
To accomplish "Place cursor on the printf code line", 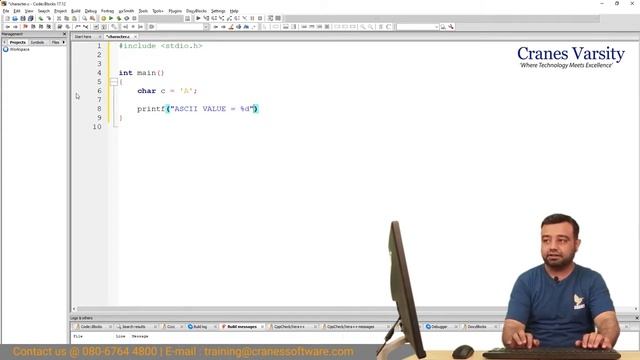I will click(198, 109).
